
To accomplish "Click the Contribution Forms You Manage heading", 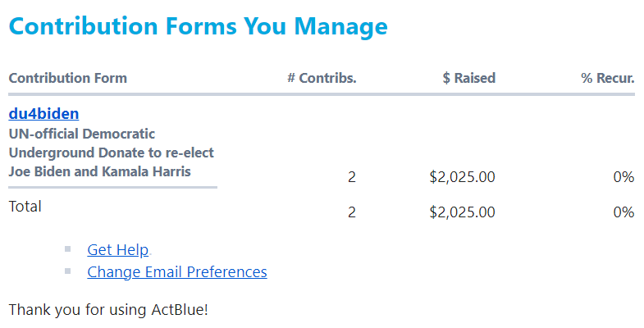I will point(198,26).
